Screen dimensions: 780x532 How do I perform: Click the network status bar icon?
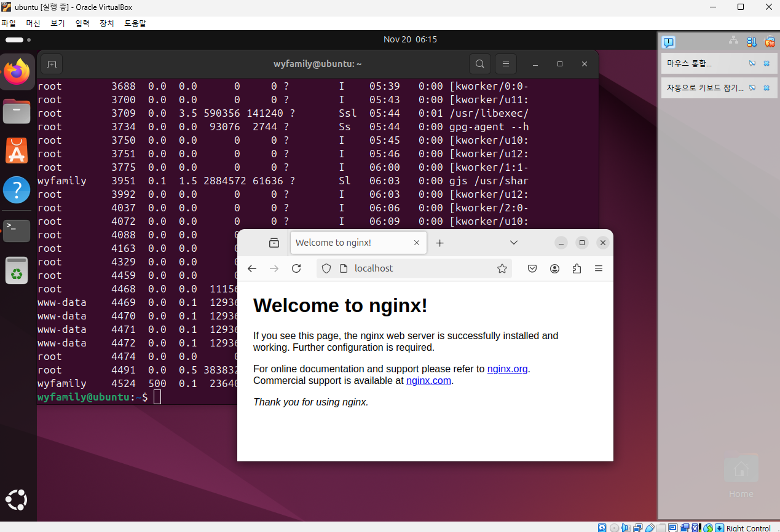click(638, 528)
